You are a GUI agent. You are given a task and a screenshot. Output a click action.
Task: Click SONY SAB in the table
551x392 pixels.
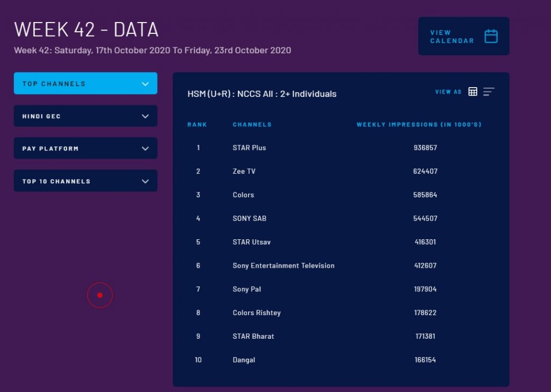pyautogui.click(x=249, y=218)
